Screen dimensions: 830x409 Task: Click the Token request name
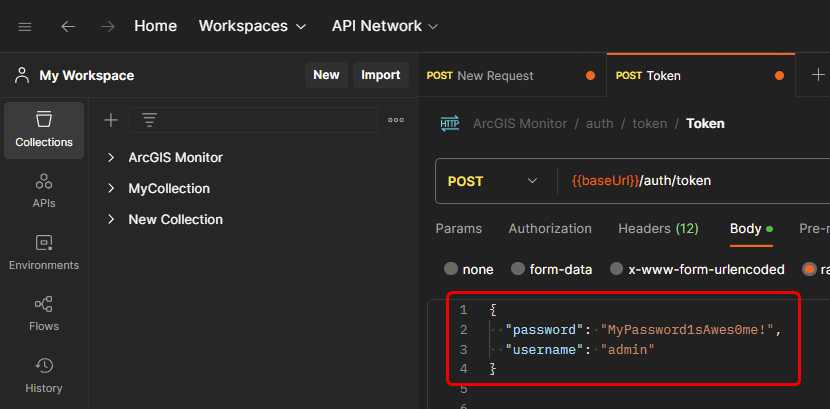point(705,124)
